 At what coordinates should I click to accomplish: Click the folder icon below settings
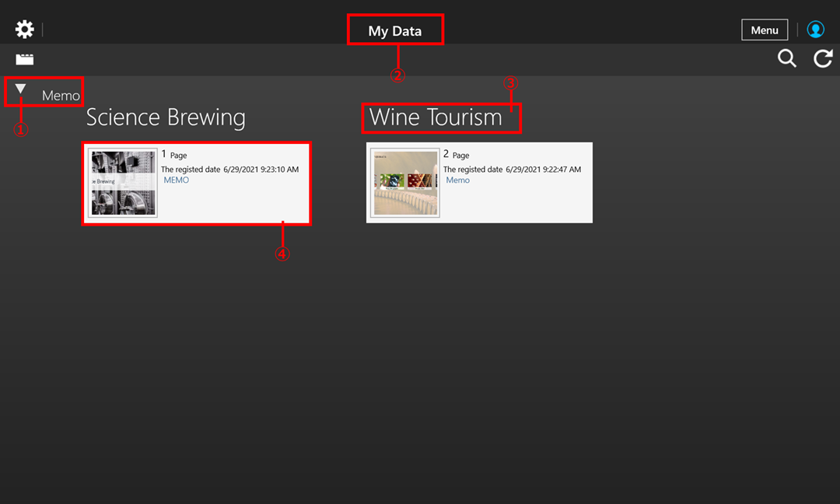click(x=25, y=59)
